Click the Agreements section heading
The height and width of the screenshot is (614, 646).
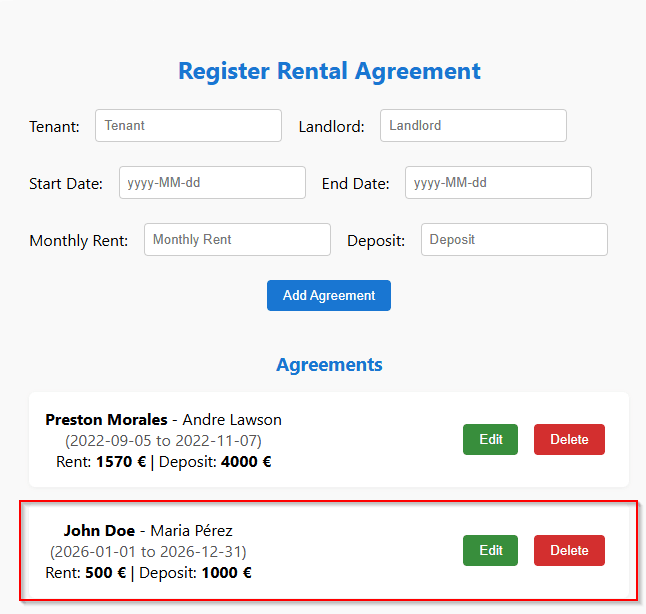click(x=329, y=365)
